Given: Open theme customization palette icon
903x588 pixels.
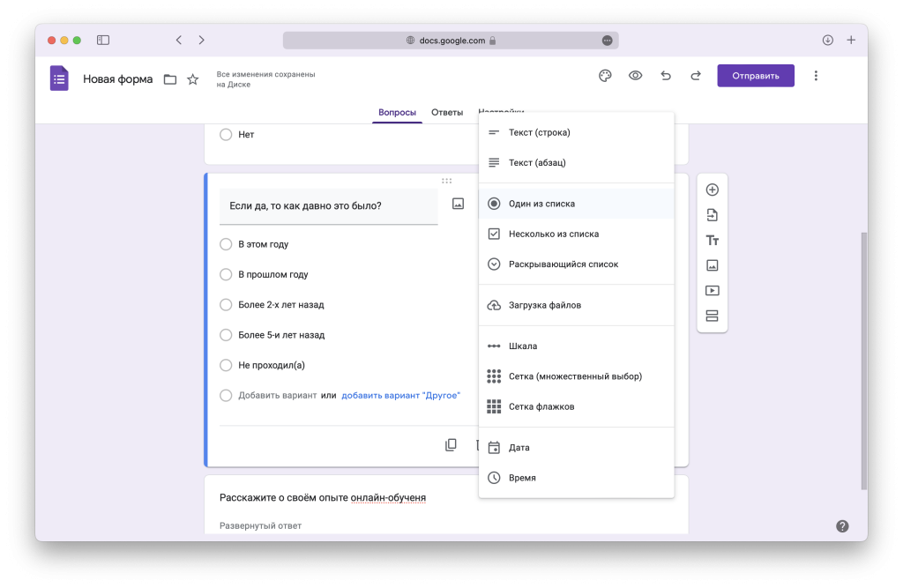Looking at the screenshot, I should click(605, 76).
